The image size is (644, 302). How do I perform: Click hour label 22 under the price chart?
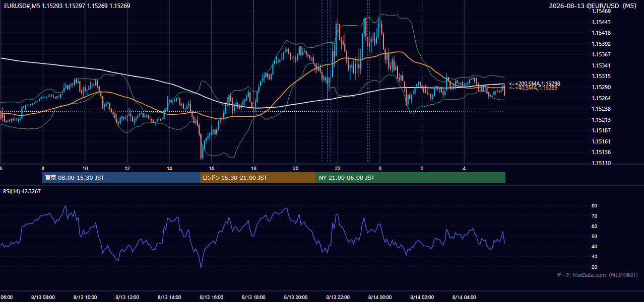point(338,168)
